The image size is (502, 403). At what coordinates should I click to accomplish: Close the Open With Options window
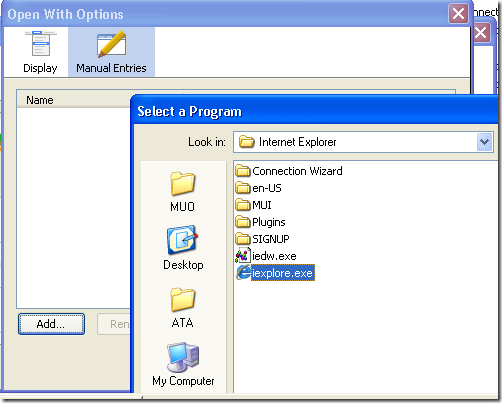pyautogui.click(x=458, y=14)
